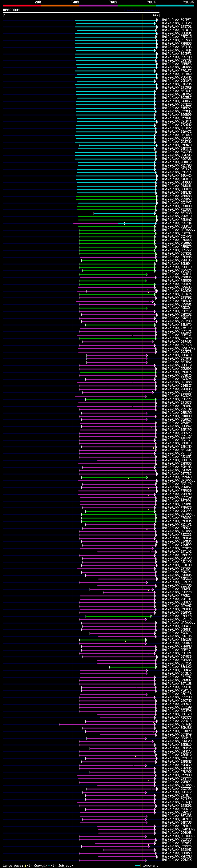Select hit UniRef100_B9I178

click(176, 345)
